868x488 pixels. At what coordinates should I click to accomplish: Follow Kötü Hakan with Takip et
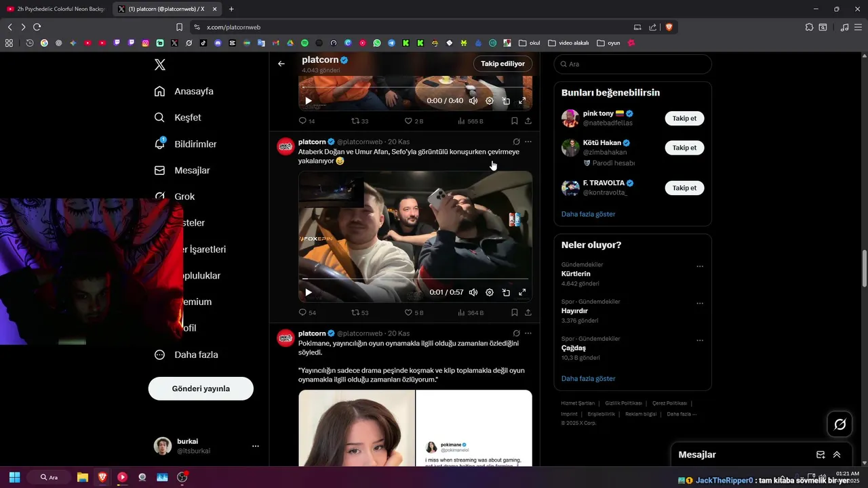click(684, 147)
